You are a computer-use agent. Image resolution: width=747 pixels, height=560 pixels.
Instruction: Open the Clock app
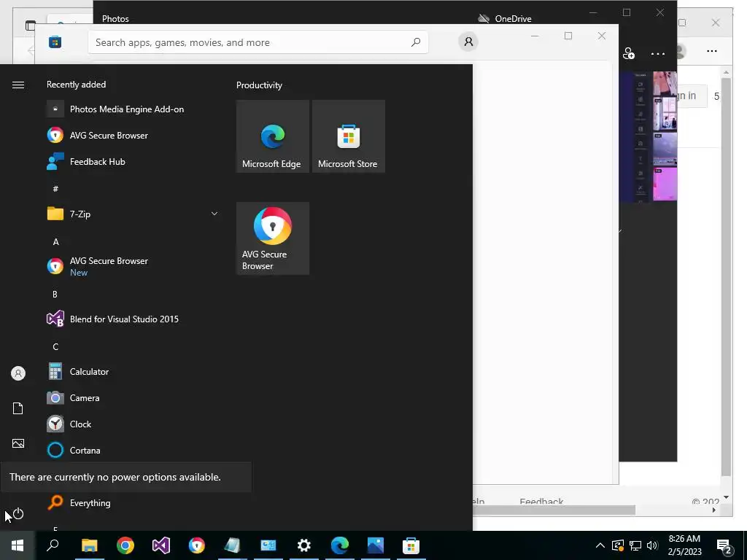pos(133,424)
